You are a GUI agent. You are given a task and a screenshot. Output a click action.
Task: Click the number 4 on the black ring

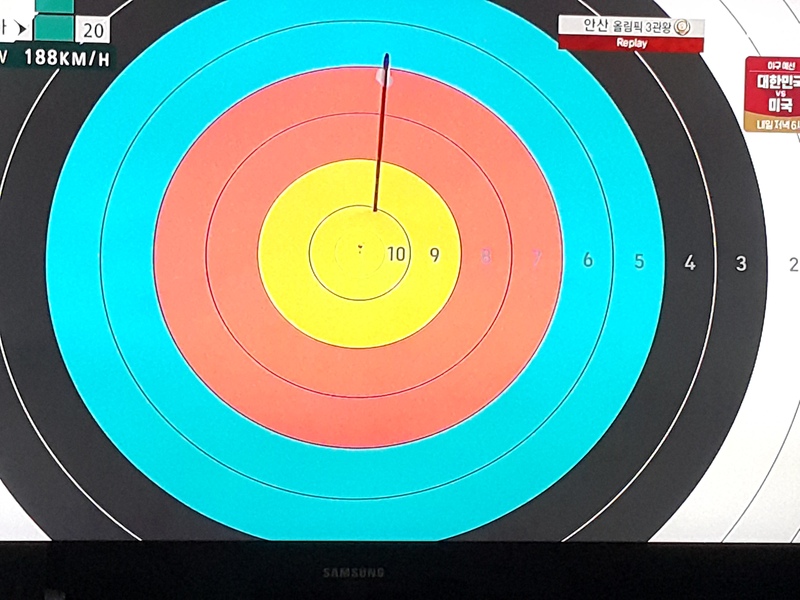click(x=690, y=263)
